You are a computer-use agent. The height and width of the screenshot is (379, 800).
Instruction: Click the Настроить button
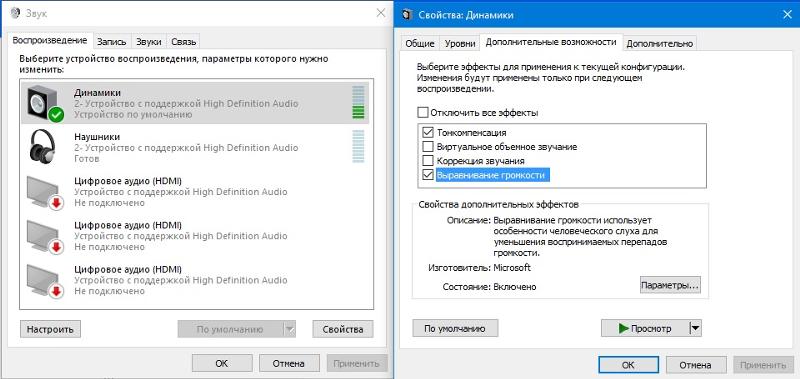click(x=50, y=329)
